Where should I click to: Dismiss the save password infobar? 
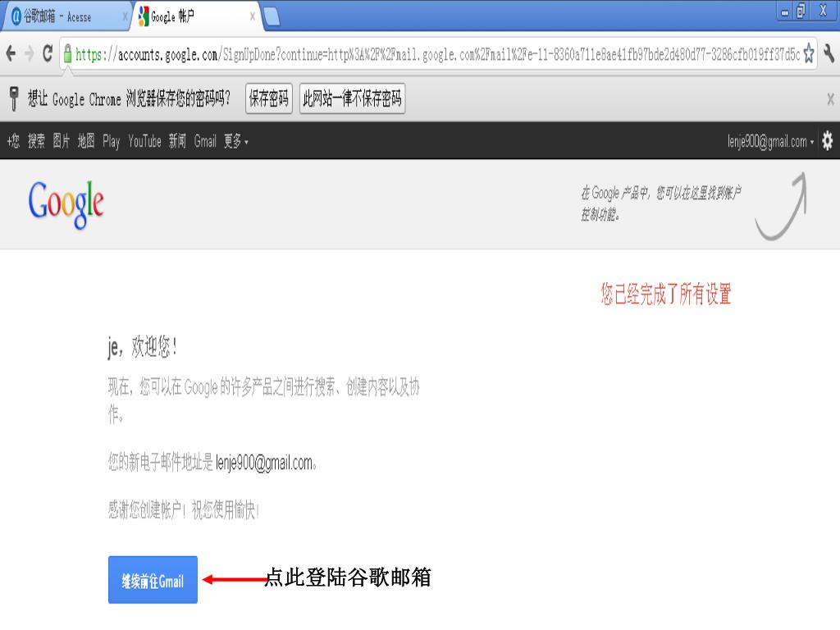pos(830,98)
